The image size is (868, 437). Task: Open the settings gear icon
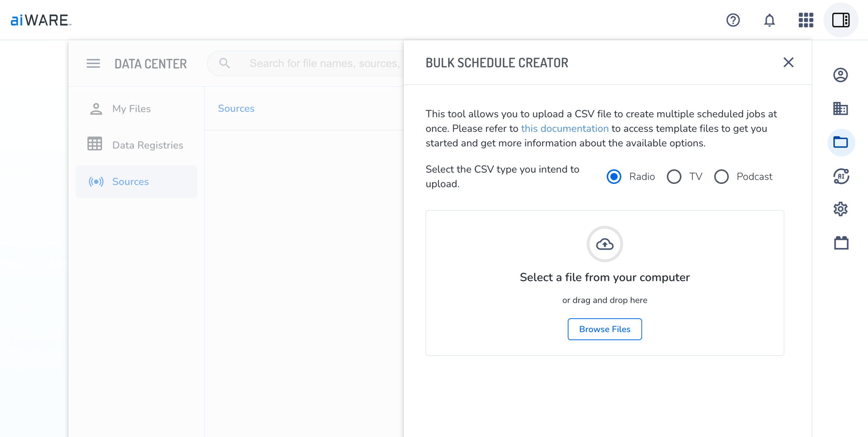[840, 209]
